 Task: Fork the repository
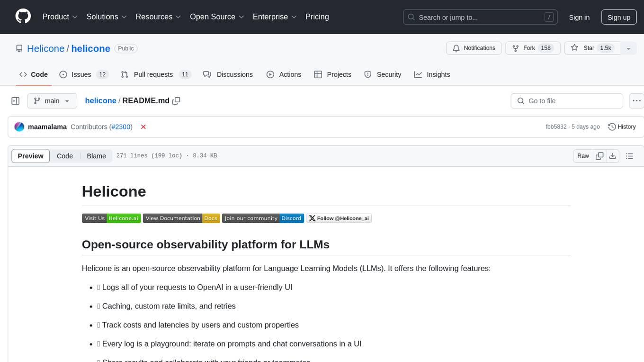[533, 48]
